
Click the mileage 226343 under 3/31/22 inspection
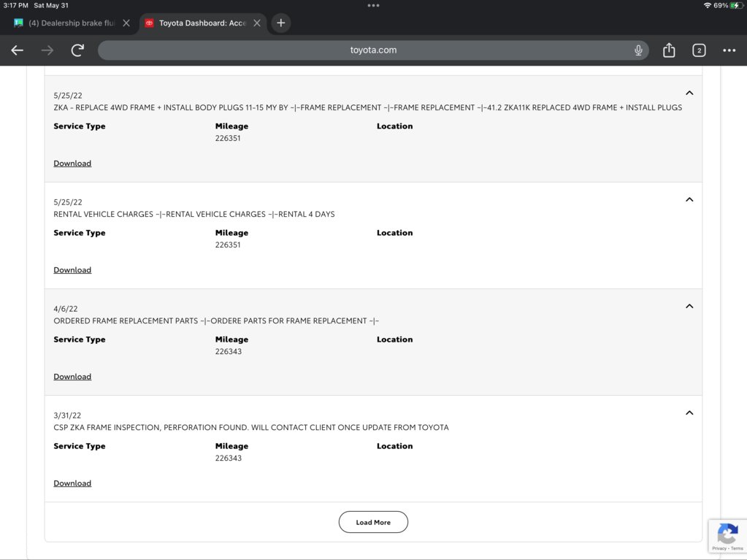click(x=229, y=458)
